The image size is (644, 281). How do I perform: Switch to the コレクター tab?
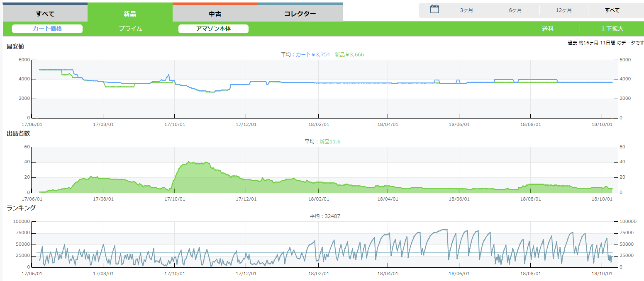(300, 14)
